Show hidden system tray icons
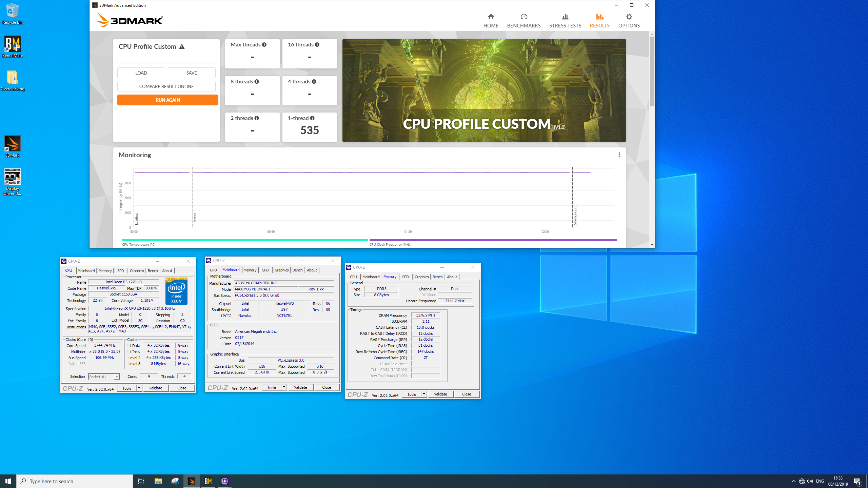 [793, 481]
